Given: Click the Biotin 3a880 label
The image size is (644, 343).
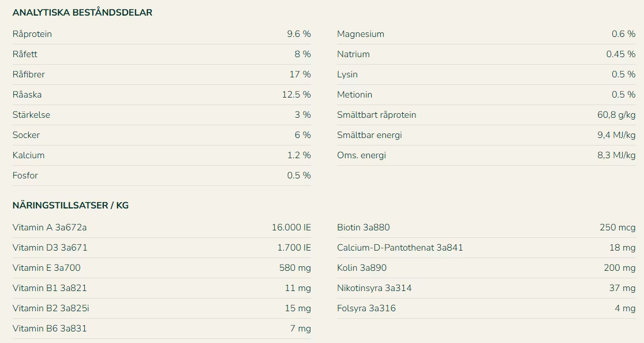Looking at the screenshot, I should tap(363, 228).
